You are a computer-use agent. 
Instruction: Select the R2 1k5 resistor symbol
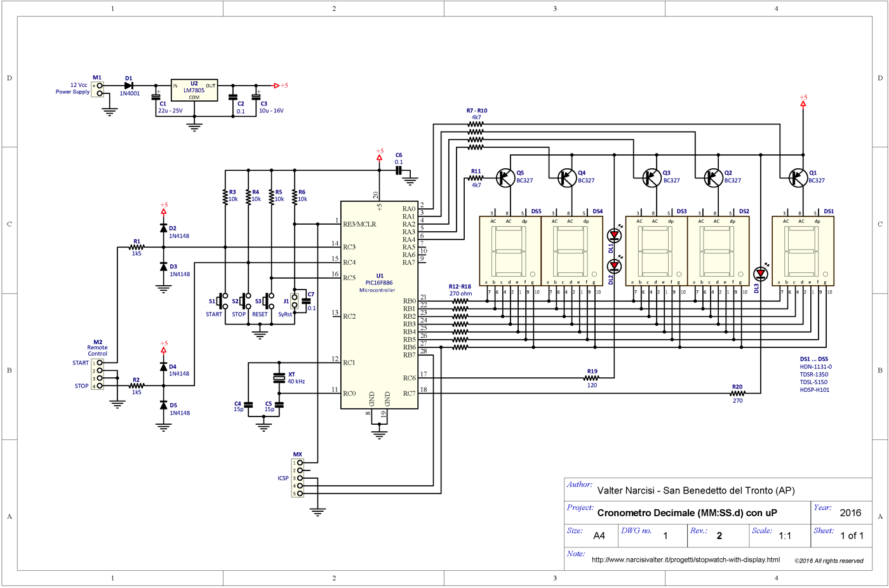coord(137,385)
